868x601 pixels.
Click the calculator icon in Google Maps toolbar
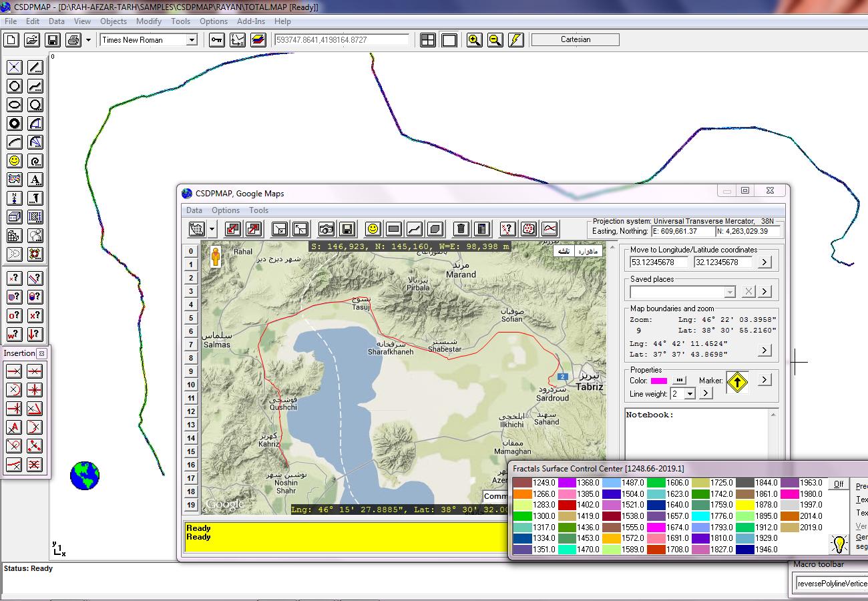coord(482,229)
